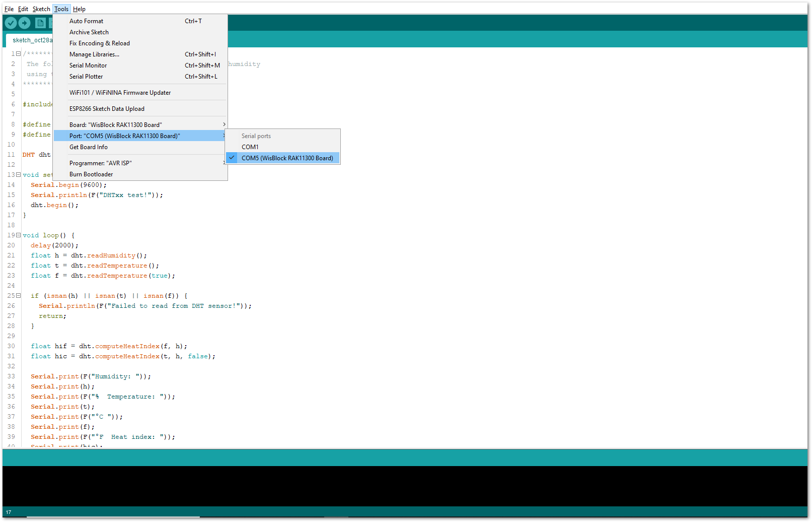
Task: Collapse the void setup fold at line 13
Action: [x=18, y=175]
